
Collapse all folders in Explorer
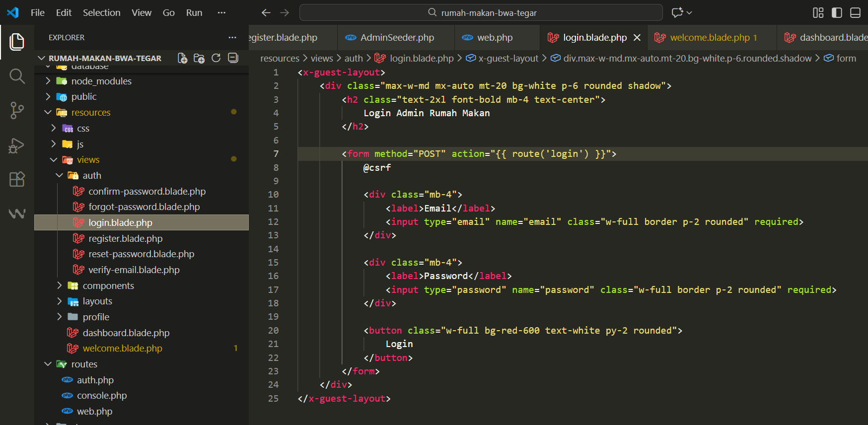[x=233, y=58]
